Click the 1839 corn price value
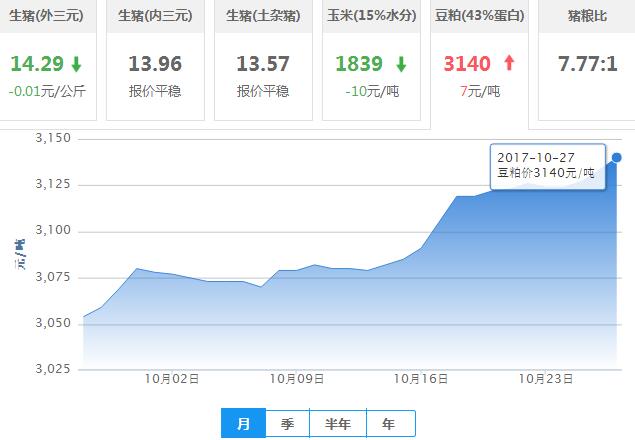 click(359, 64)
